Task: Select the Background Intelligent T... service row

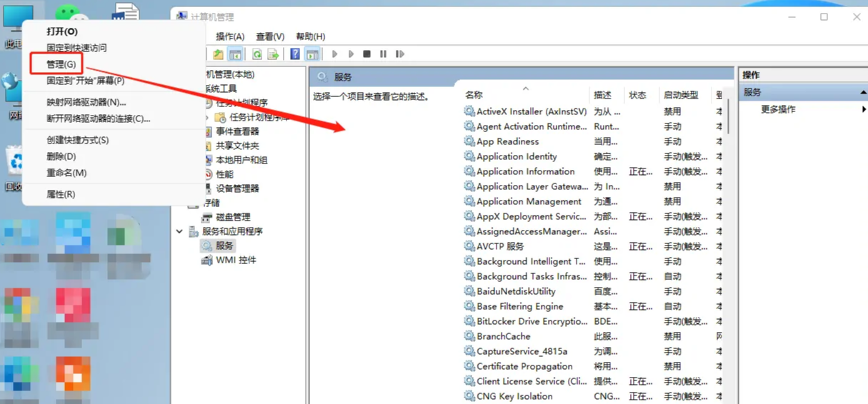Action: tap(593, 261)
